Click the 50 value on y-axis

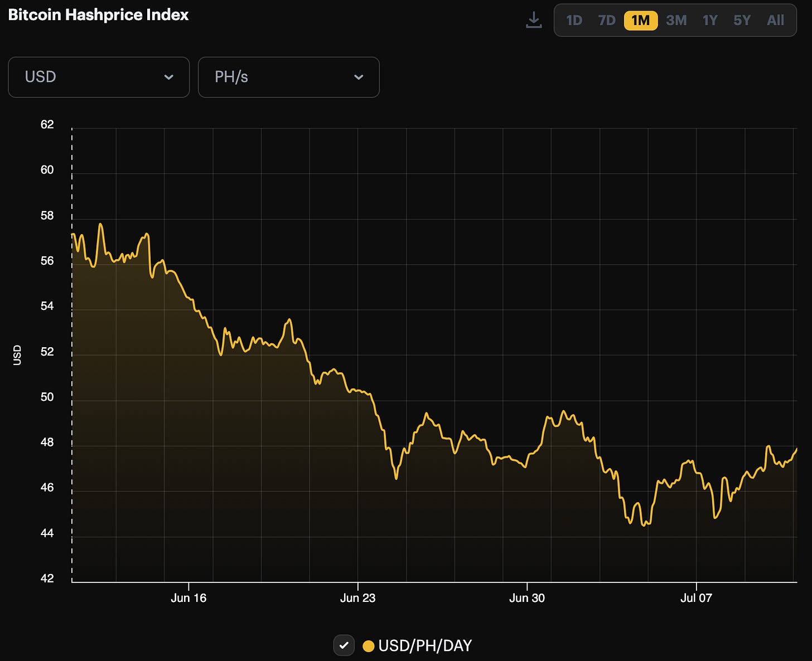47,397
